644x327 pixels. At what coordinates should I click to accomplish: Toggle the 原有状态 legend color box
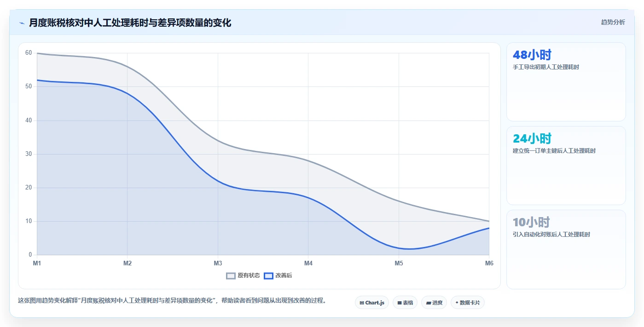pyautogui.click(x=231, y=275)
